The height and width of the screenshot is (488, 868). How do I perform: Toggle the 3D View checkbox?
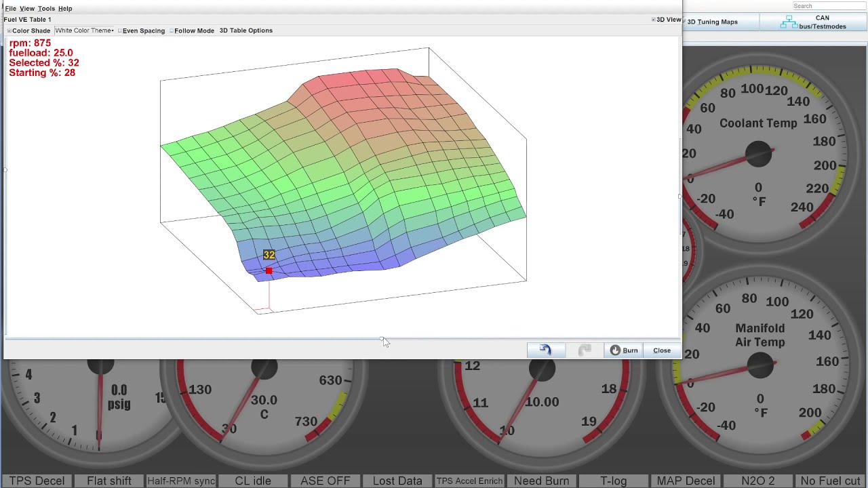666,20
